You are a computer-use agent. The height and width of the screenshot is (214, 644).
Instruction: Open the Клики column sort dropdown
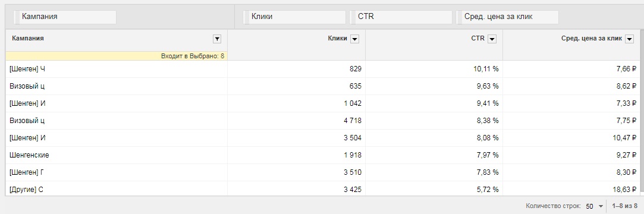pyautogui.click(x=355, y=39)
